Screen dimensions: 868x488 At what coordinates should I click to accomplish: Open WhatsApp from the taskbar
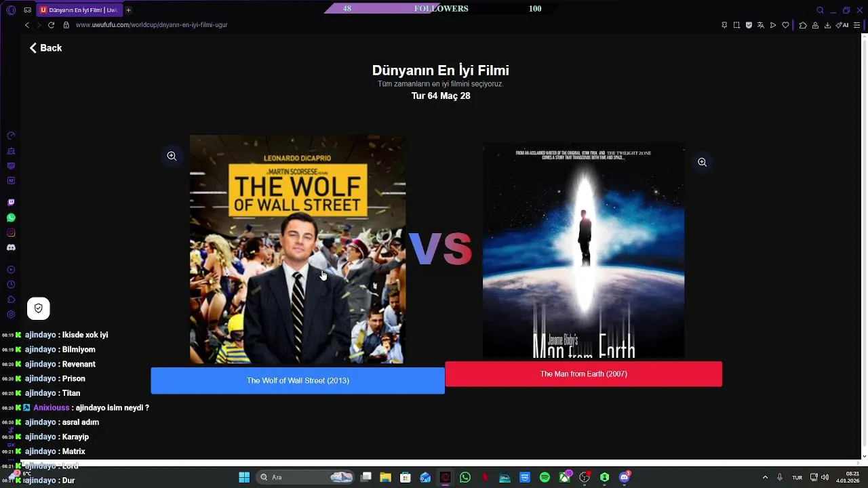click(465, 477)
